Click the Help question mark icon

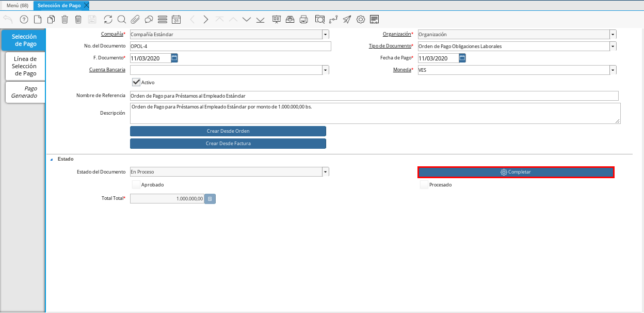click(x=24, y=20)
